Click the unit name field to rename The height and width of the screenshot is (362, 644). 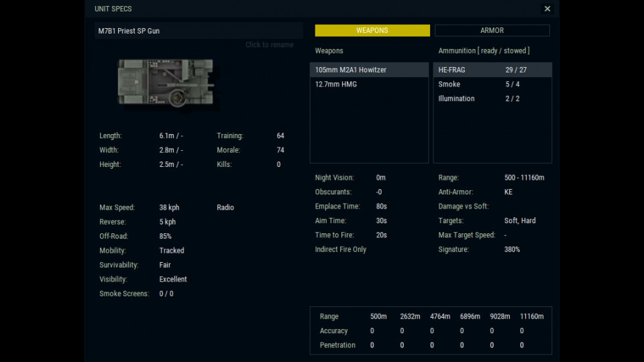point(199,31)
